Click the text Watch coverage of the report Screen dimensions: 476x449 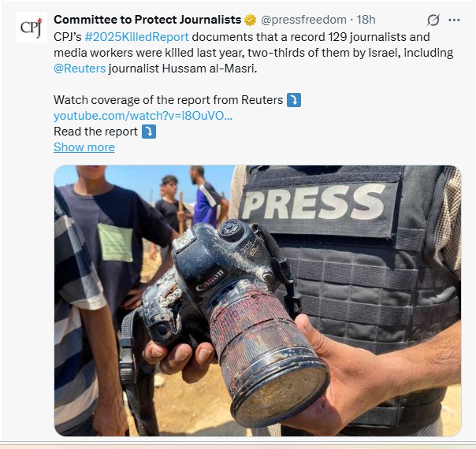pos(168,100)
